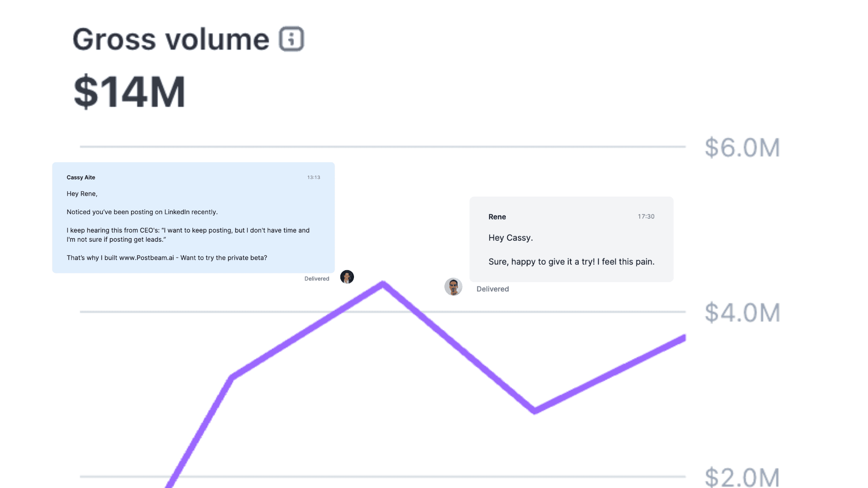Click the info icon beside Gross volume
This screenshot has width=868, height=488.
coord(291,39)
